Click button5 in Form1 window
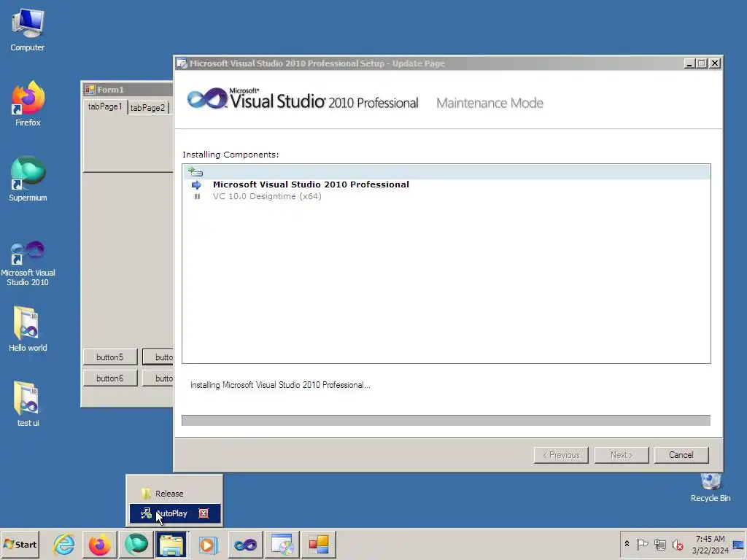The width and height of the screenshot is (747, 560). click(110, 357)
